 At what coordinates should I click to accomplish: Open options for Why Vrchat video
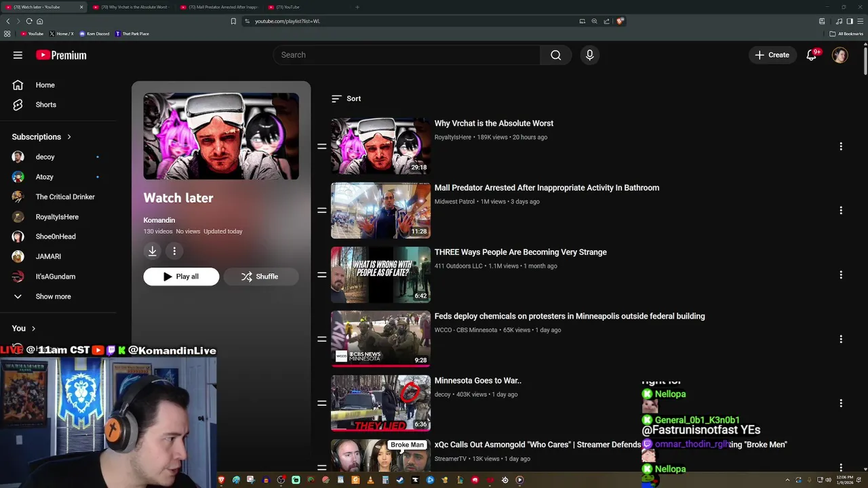[x=841, y=146]
